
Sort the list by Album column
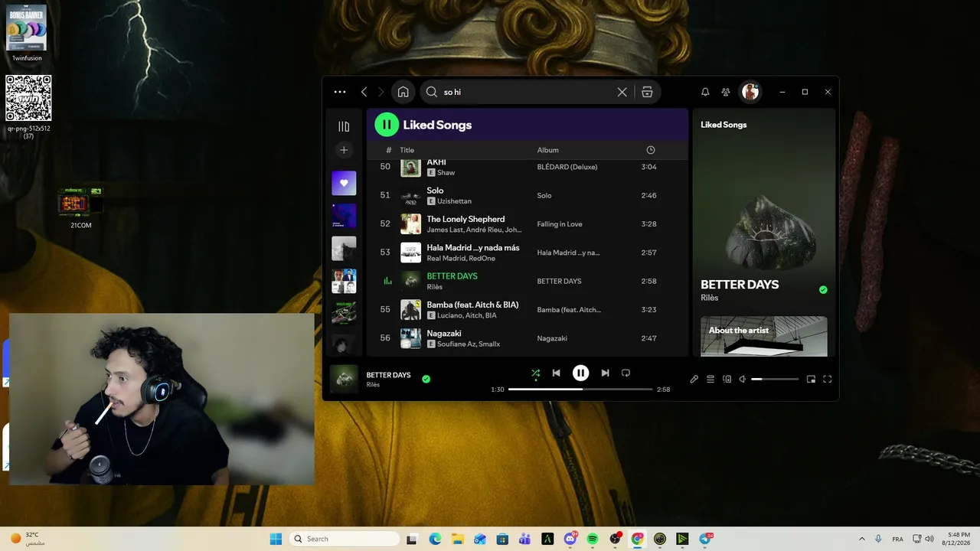548,150
